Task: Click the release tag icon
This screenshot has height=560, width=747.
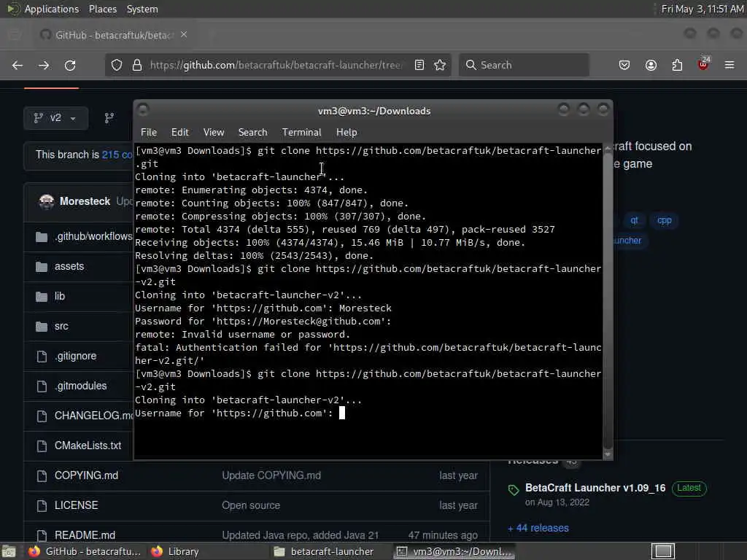Action: [x=514, y=490]
